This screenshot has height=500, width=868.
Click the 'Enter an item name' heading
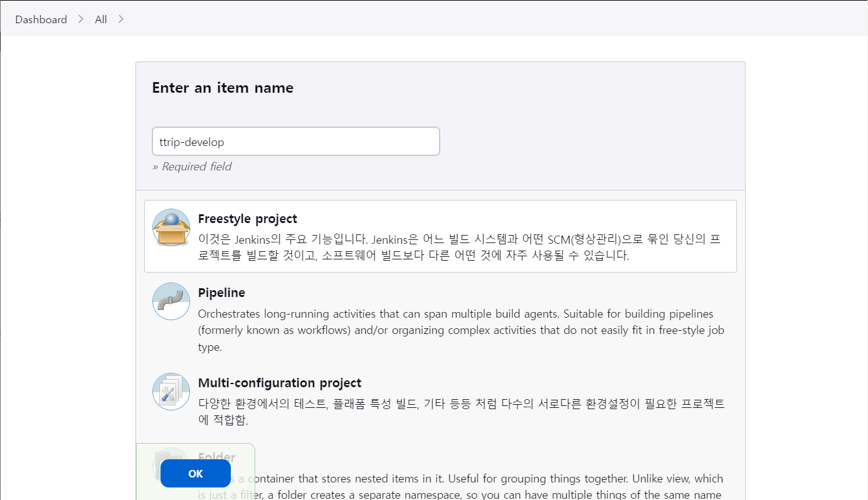223,88
